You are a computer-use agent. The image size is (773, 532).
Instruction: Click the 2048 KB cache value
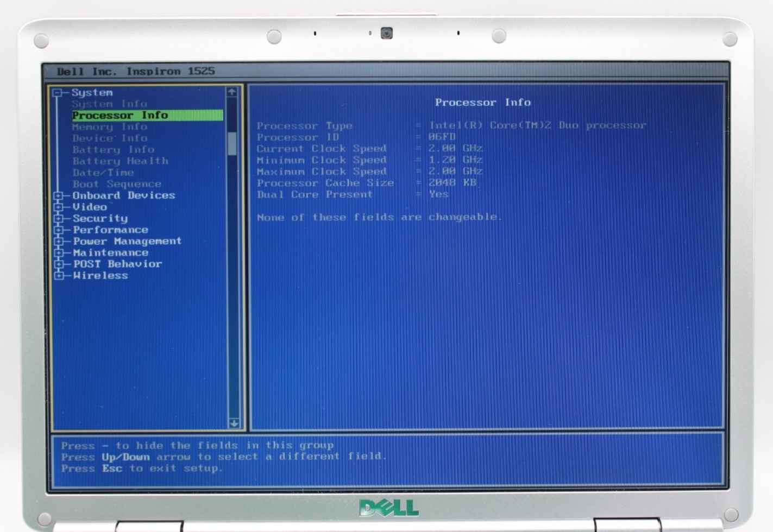coord(452,182)
